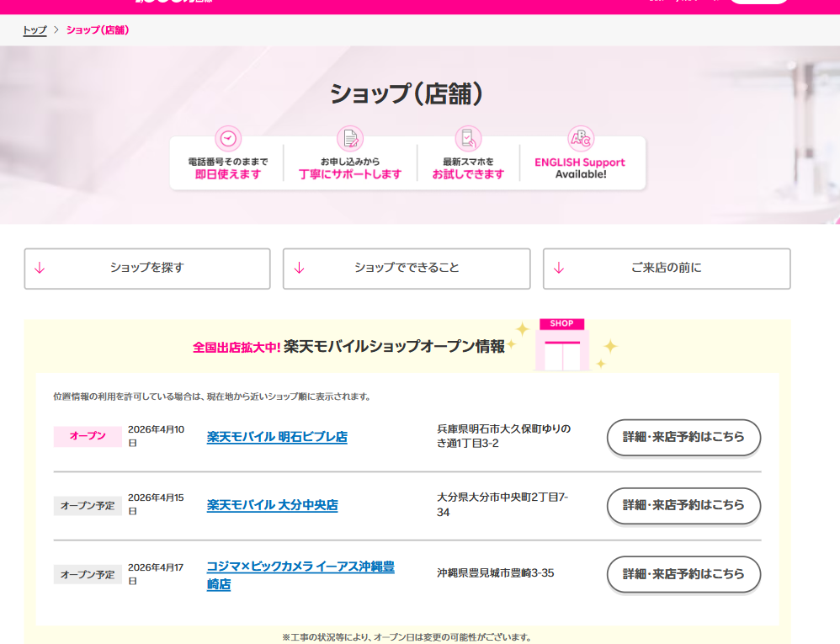
Task: Click 詳細・来店予約はこちら for the 大分中央店
Action: [683, 505]
